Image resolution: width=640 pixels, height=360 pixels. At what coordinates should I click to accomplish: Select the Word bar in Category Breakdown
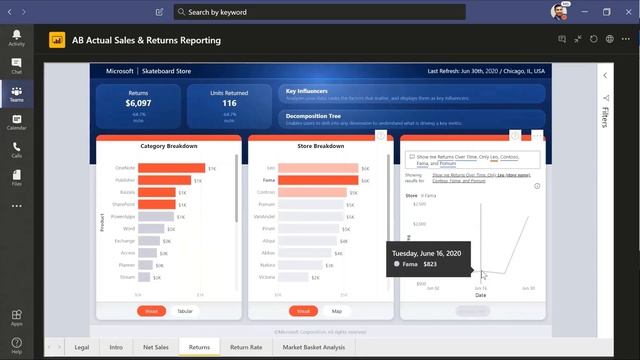point(151,229)
